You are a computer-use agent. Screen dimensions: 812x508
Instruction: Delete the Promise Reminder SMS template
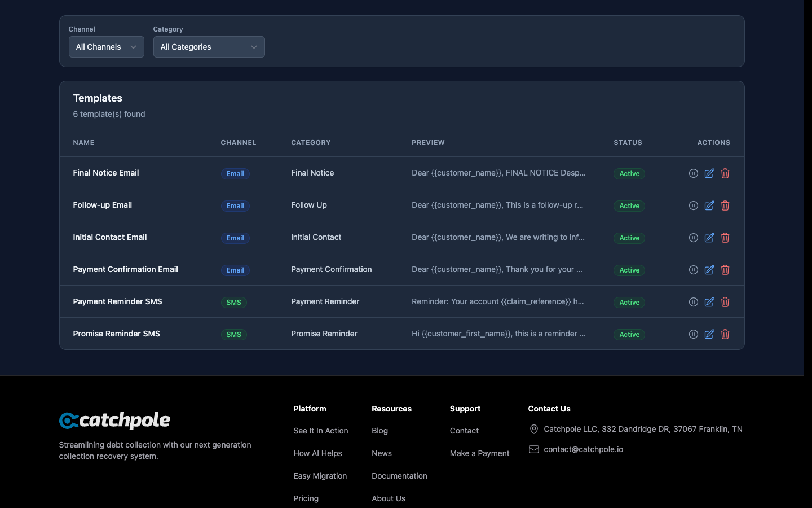point(725,334)
